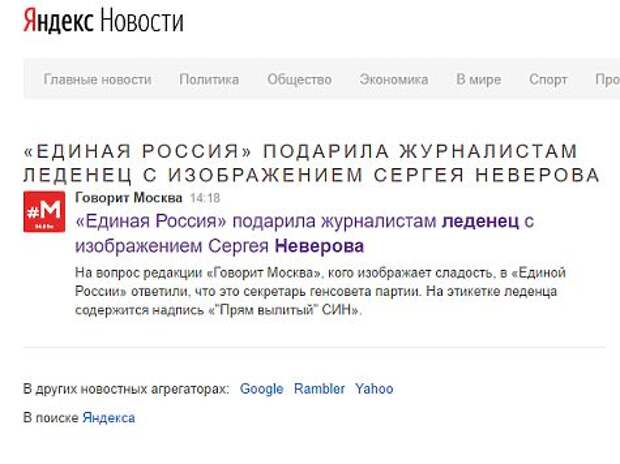620x464 pixels.
Task: Click the article snippet starting На вопрос редакции
Action: (321, 291)
